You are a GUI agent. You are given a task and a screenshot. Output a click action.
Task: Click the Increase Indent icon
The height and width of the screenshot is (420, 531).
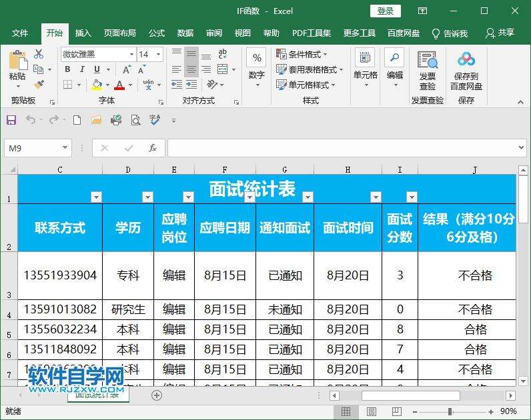(191, 84)
